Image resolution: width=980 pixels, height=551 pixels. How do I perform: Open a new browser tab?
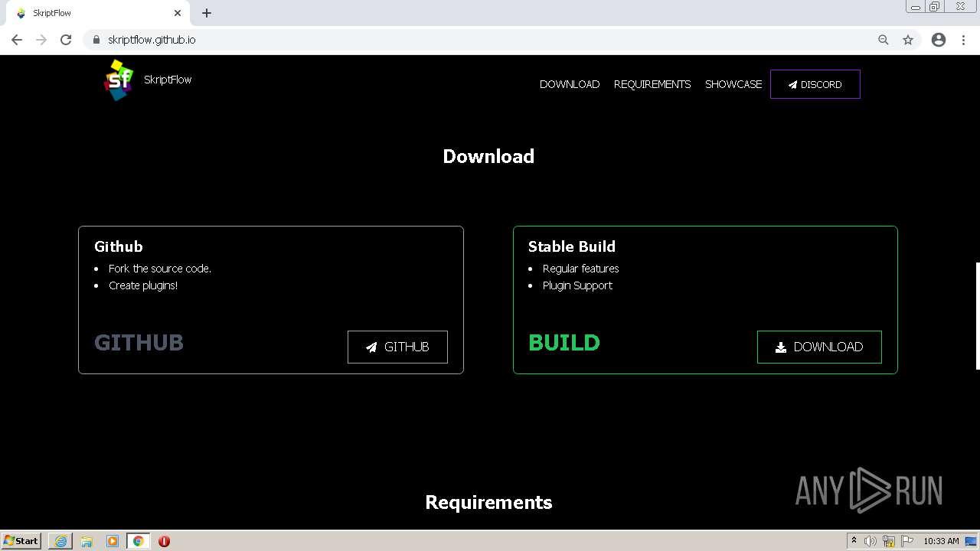[x=207, y=13]
